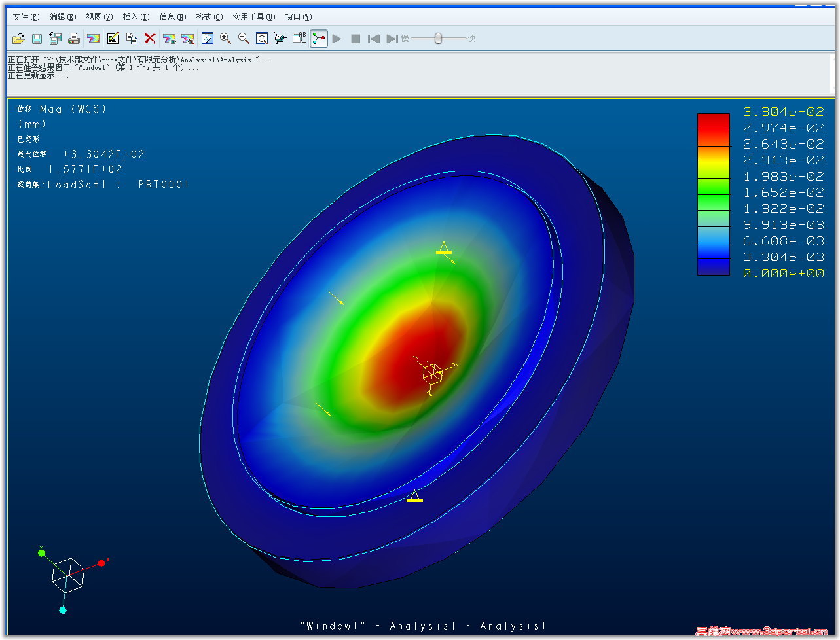Image resolution: width=840 pixels, height=640 pixels.
Task: Select legend value 3.304e-02
Action: (784, 112)
